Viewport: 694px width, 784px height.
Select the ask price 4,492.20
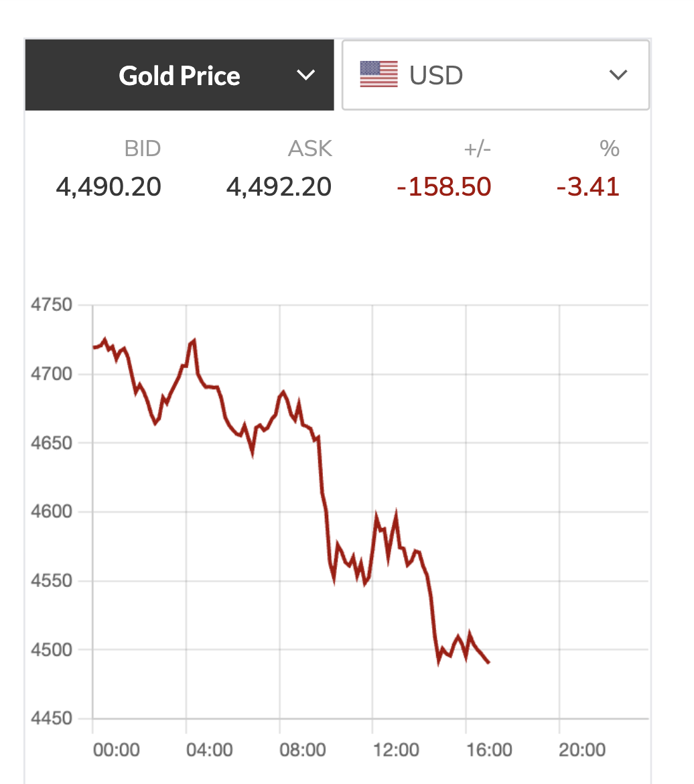[x=279, y=187]
